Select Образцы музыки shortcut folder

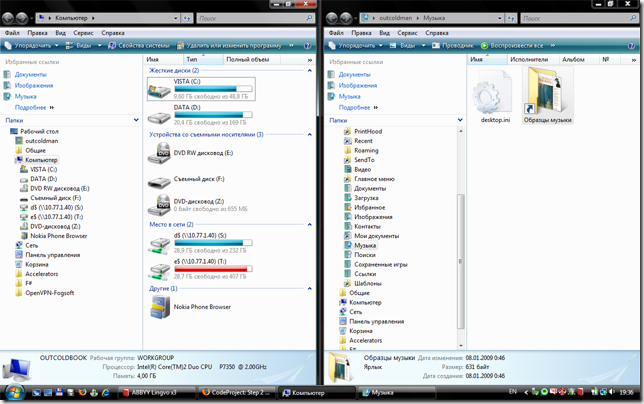point(547,95)
